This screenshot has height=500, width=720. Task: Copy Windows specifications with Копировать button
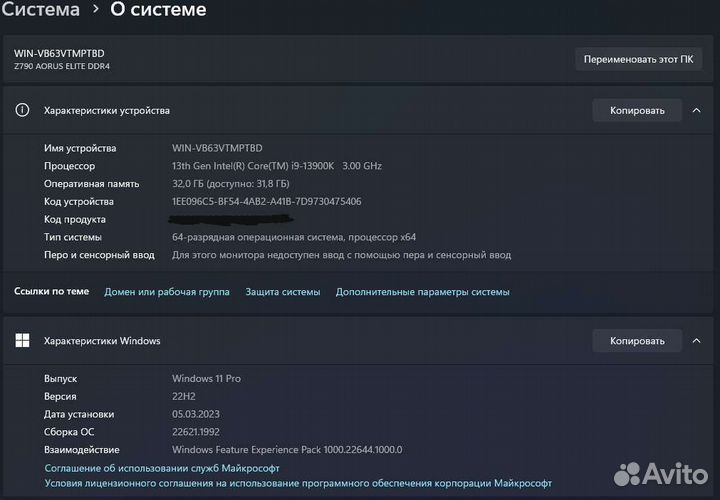(x=637, y=341)
